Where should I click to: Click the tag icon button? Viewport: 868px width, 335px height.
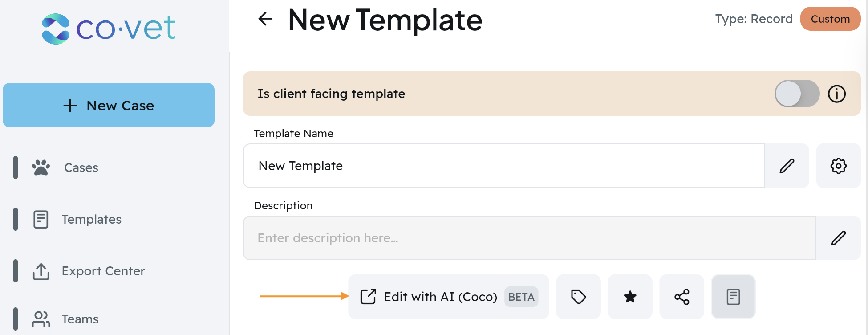(578, 297)
